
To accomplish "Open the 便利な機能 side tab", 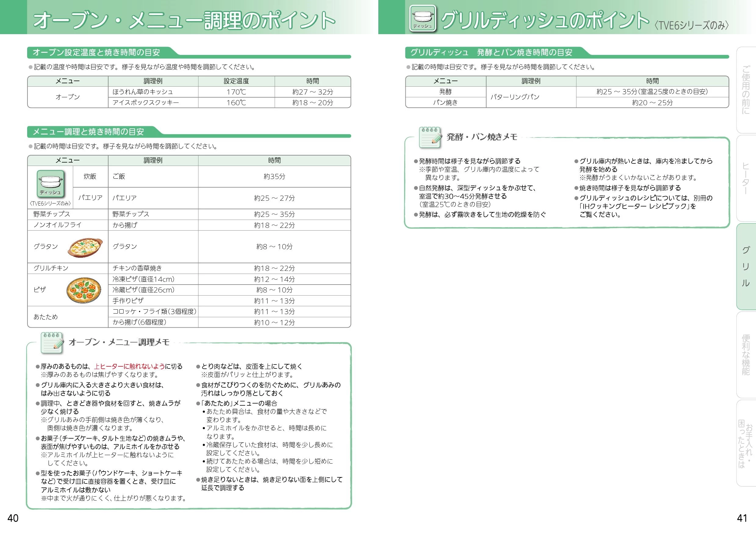I will click(745, 355).
